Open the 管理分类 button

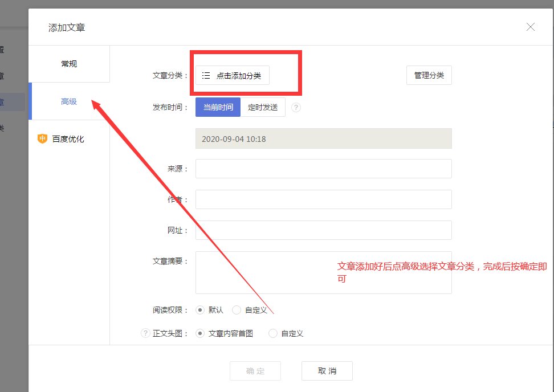pos(429,75)
